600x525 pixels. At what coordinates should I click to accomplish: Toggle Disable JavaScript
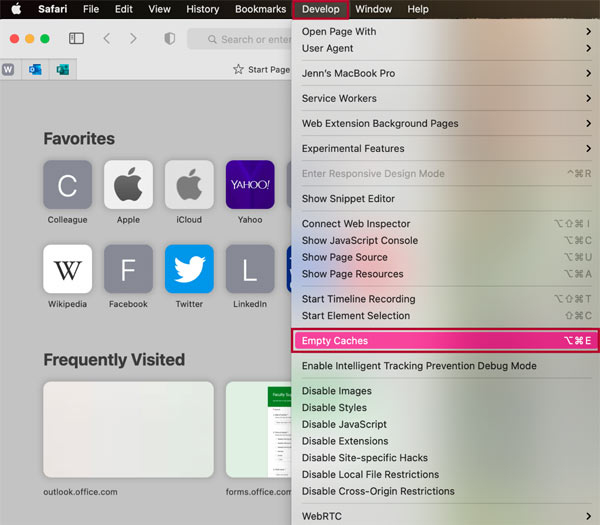[445, 424]
